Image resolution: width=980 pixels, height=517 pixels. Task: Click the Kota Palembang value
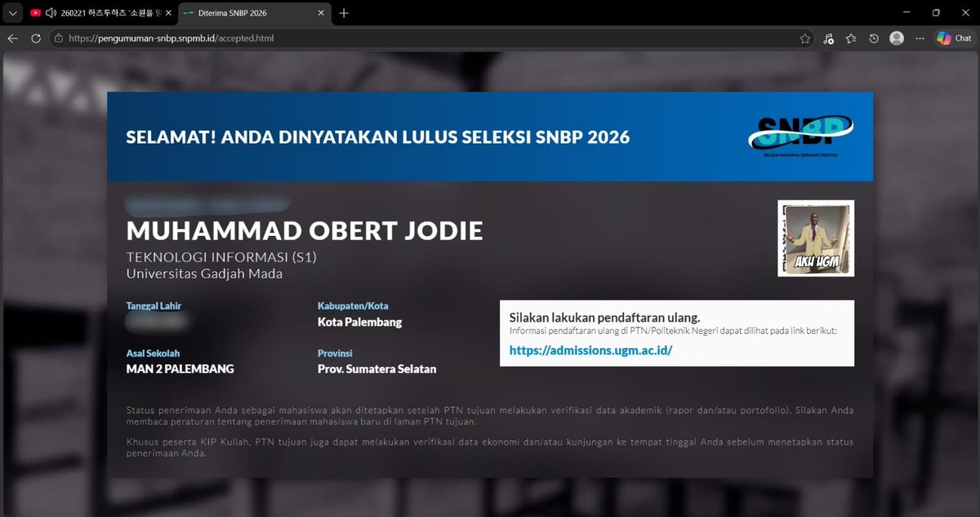click(x=359, y=322)
